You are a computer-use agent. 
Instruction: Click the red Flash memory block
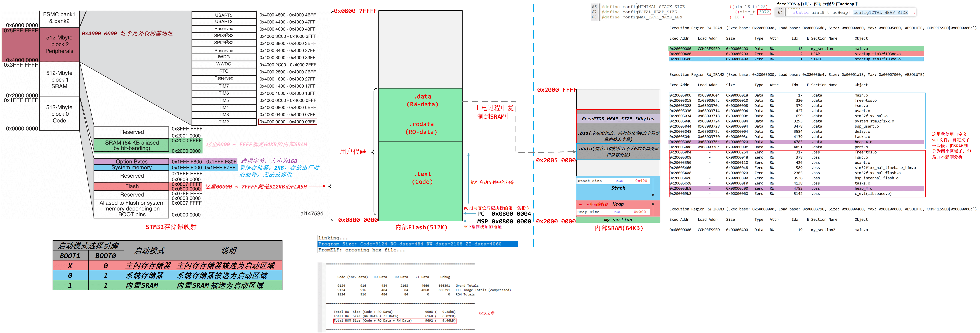(132, 186)
